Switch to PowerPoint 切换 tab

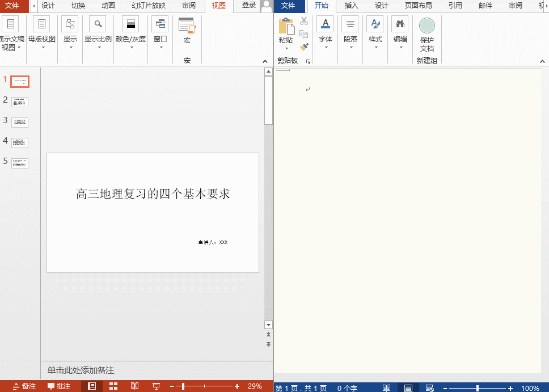[78, 6]
